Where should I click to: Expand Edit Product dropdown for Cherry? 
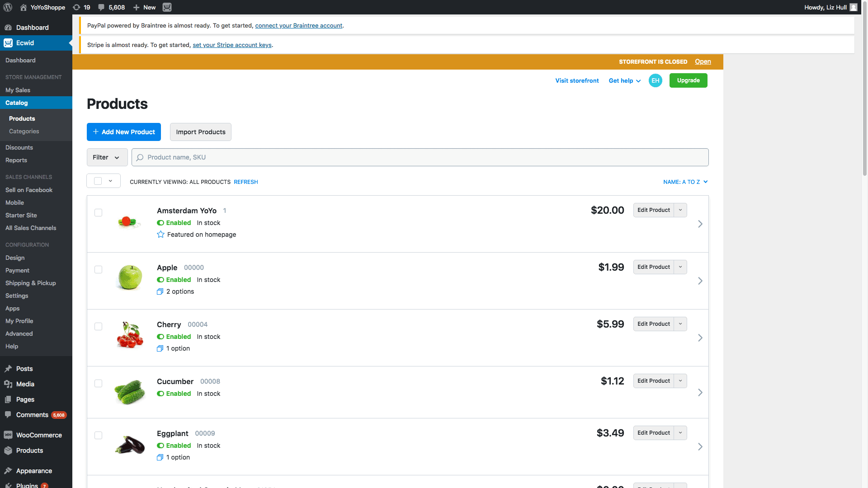pos(680,324)
